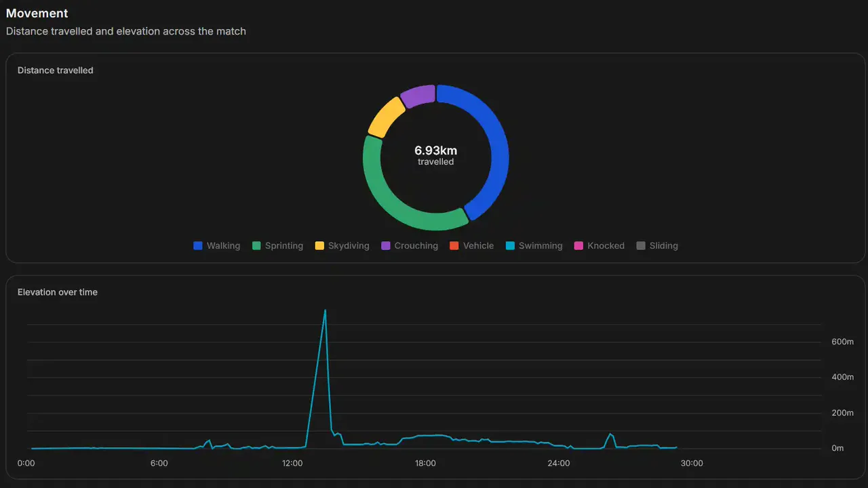Click the 200m elevation axis label
The height and width of the screenshot is (488, 868).
click(x=842, y=413)
